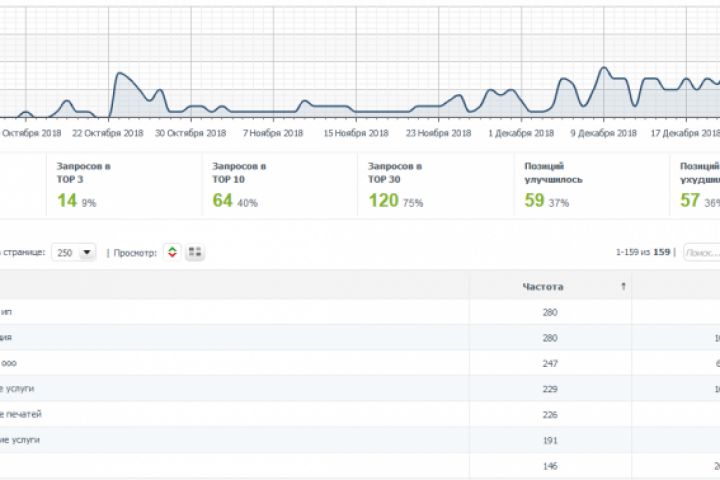Select the row with frequency 229
This screenshot has height=480, width=720.
point(360,389)
